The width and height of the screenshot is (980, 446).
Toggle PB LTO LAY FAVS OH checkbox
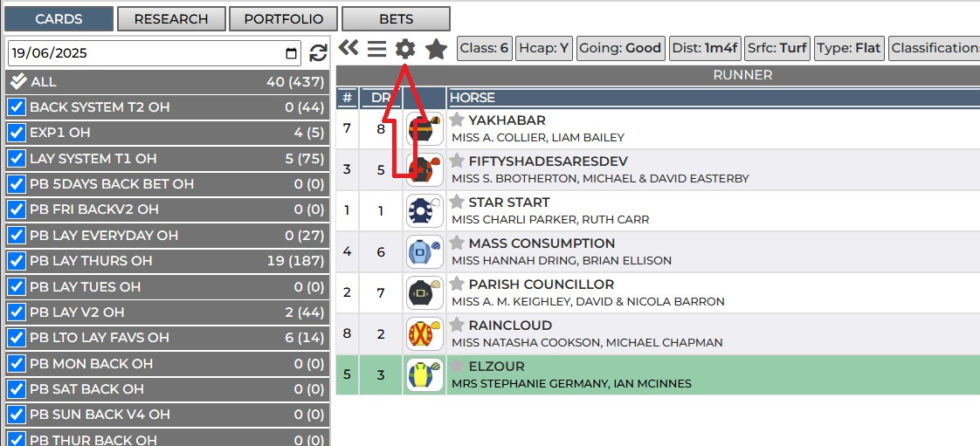click(x=17, y=338)
